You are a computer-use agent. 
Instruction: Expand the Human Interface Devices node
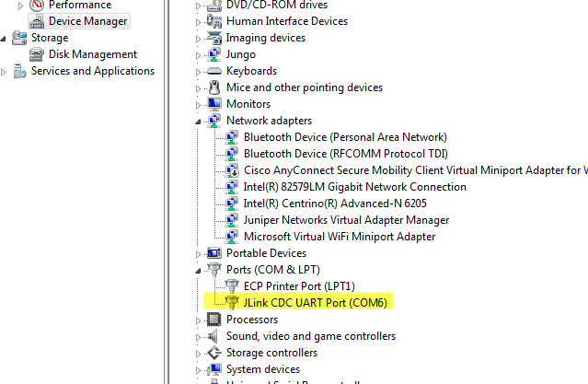coord(199,21)
